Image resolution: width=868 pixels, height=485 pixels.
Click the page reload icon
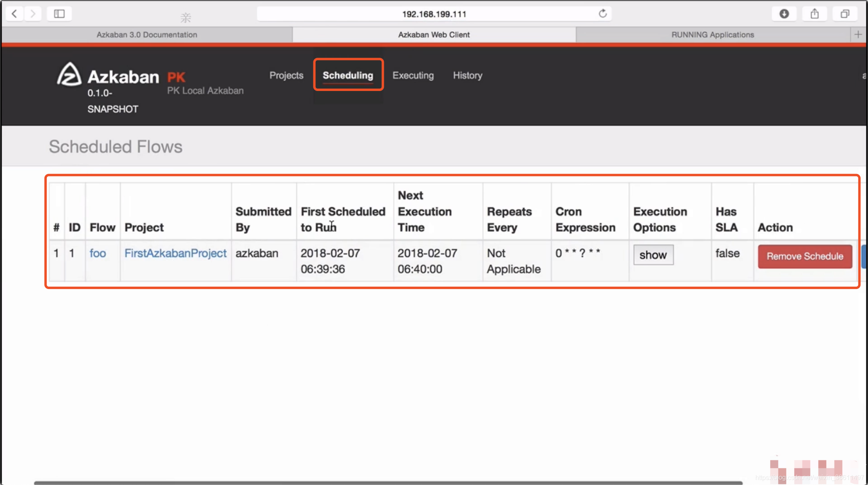(603, 13)
